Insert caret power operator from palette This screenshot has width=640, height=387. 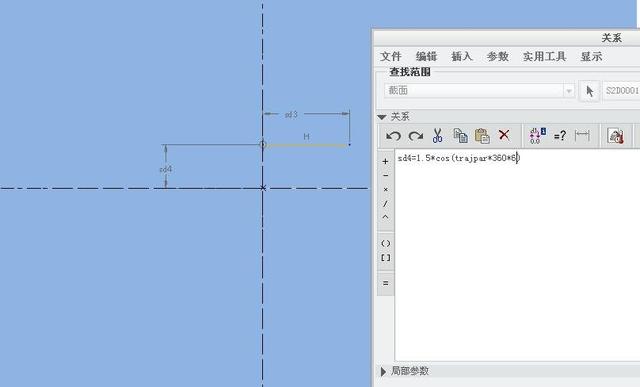point(385,217)
